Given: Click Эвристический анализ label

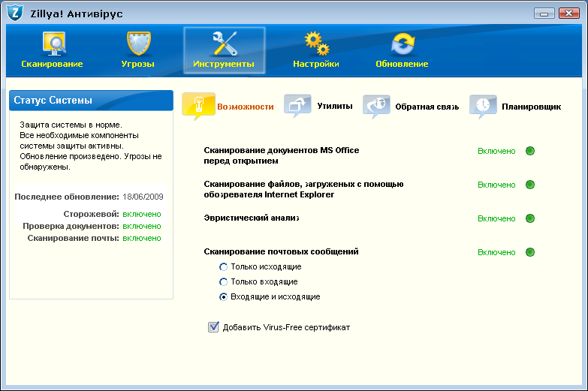Looking at the screenshot, I should pyautogui.click(x=252, y=218).
